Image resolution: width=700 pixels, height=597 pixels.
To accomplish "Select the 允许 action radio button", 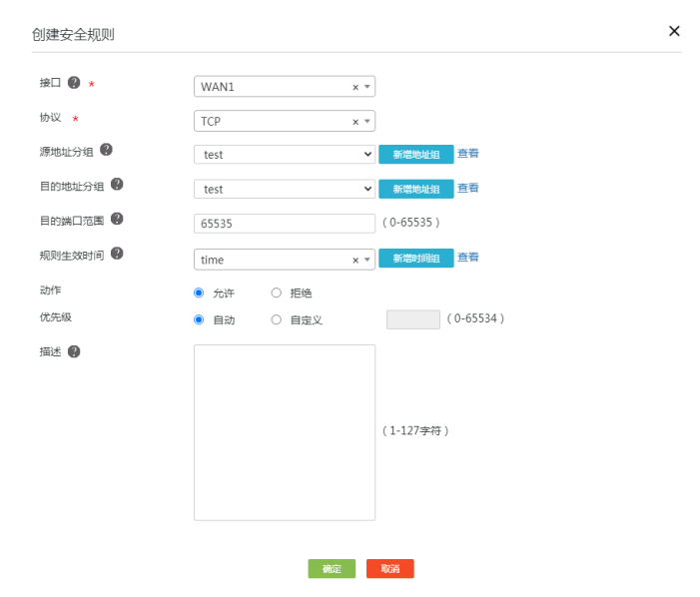I will 199,294.
